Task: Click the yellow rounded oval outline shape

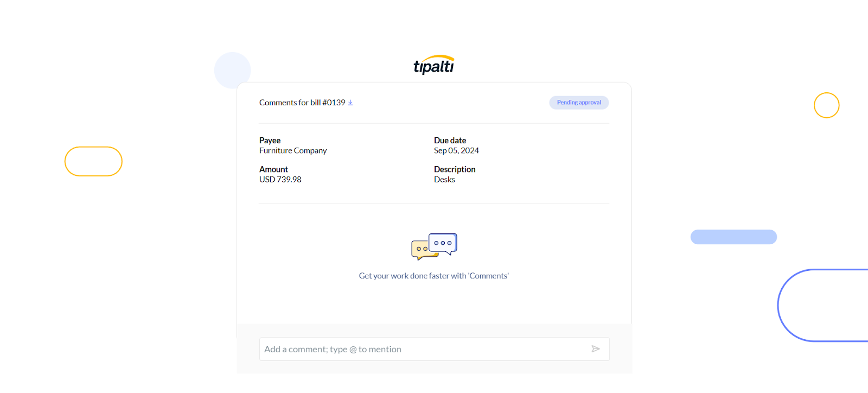Action: coord(93,161)
